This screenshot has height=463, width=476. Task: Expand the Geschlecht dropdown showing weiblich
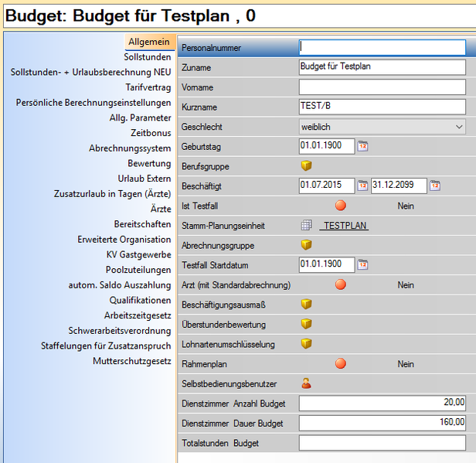point(382,127)
